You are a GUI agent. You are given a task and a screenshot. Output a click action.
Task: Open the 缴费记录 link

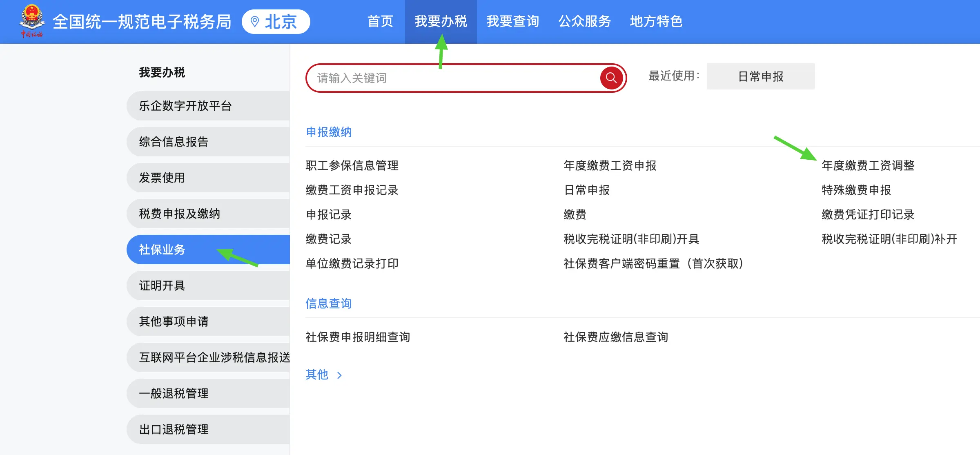pyautogui.click(x=329, y=239)
